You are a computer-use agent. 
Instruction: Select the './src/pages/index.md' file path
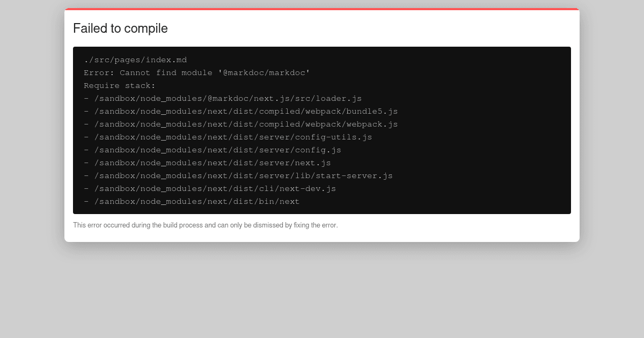[135, 60]
